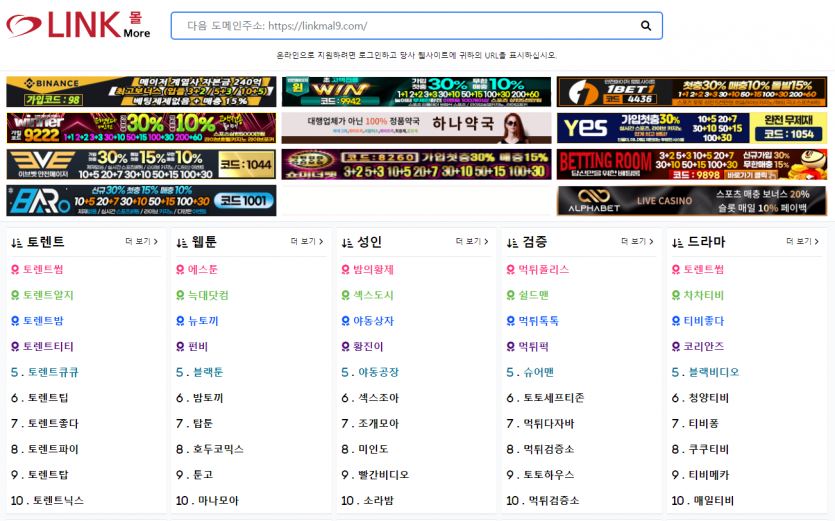Expand 더 보기 in 드라마 section
Screen dimensions: 835x521
(x=803, y=241)
